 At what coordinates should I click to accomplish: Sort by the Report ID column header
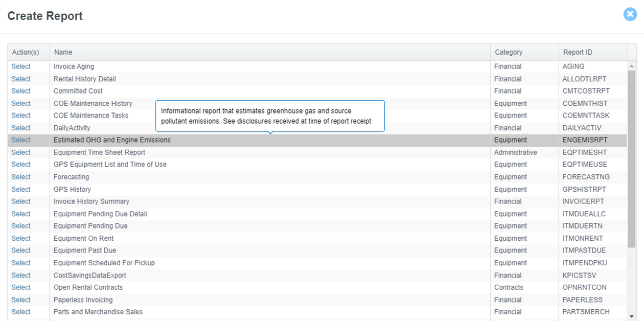coord(578,52)
